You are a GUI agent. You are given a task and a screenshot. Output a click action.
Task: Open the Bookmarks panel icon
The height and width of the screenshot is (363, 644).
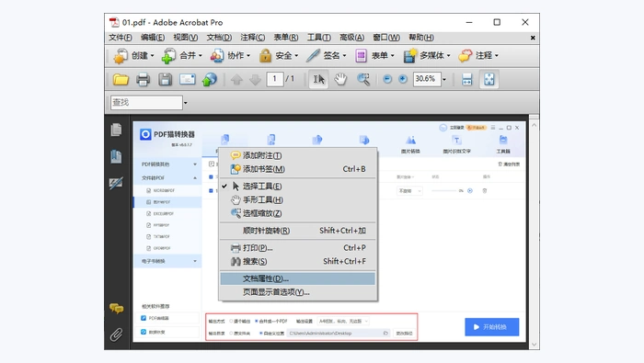(116, 156)
